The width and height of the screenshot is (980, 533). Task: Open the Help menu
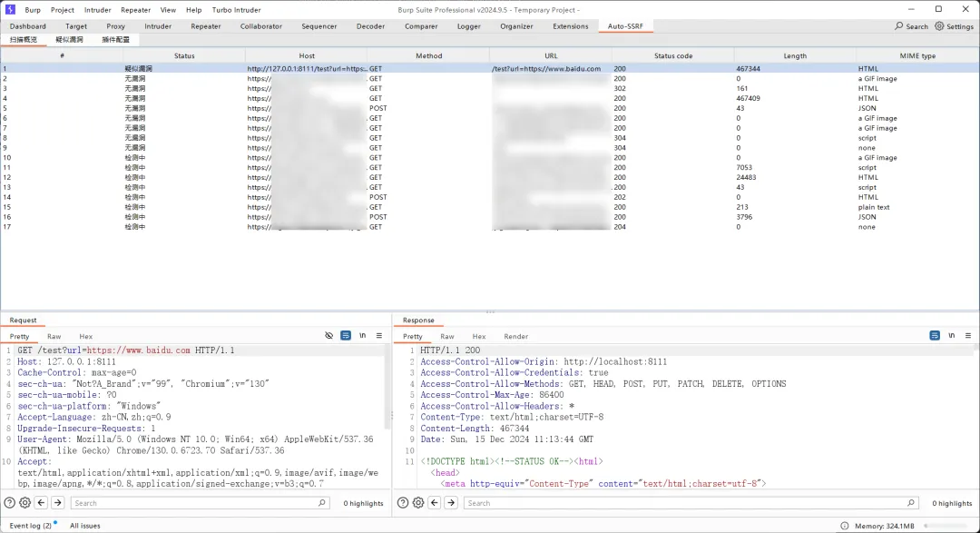194,10
